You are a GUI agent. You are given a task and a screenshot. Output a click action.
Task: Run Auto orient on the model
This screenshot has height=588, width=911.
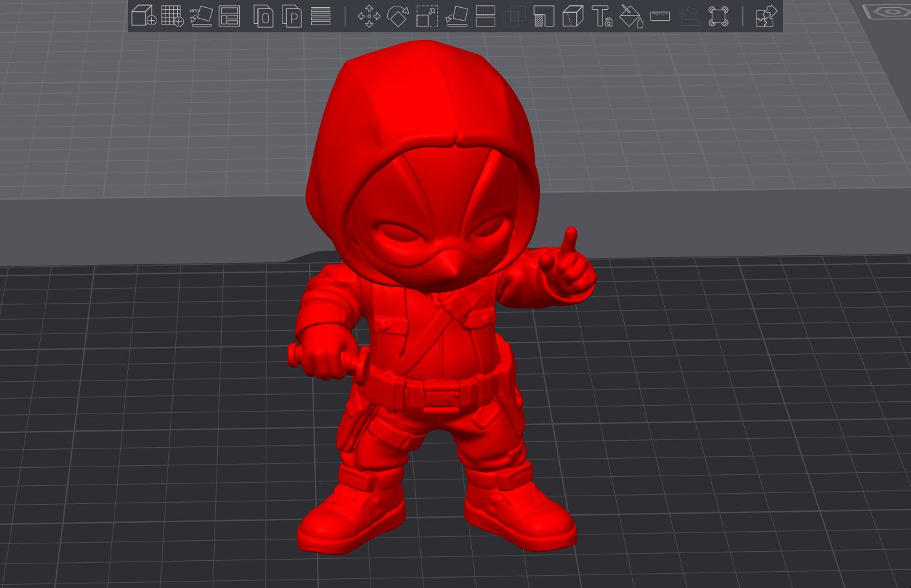[201, 16]
